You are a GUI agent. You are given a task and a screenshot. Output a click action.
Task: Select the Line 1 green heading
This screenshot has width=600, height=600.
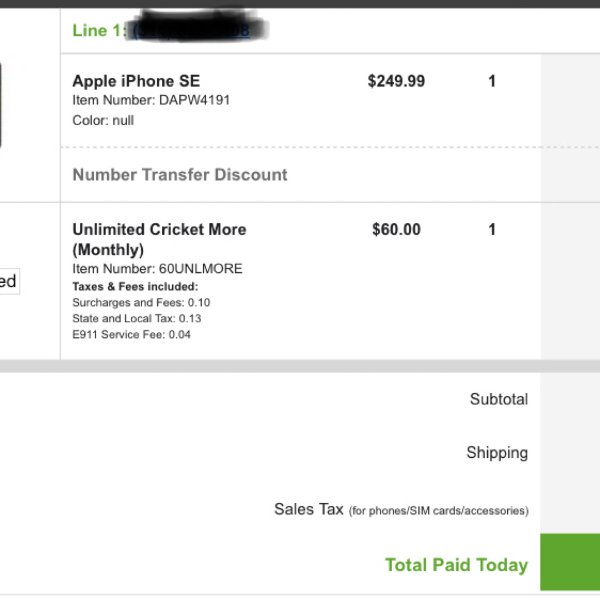[x=99, y=31]
